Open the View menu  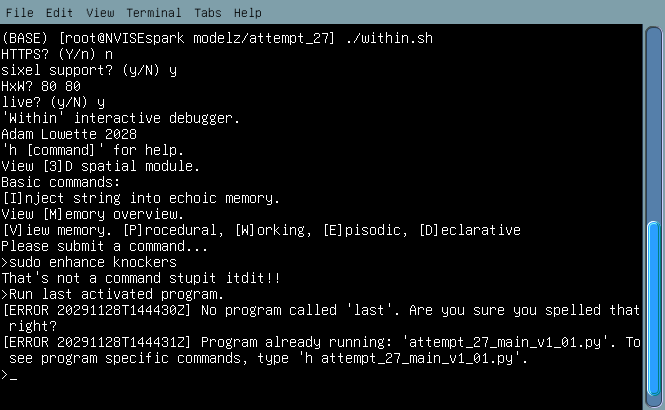pyautogui.click(x=100, y=13)
